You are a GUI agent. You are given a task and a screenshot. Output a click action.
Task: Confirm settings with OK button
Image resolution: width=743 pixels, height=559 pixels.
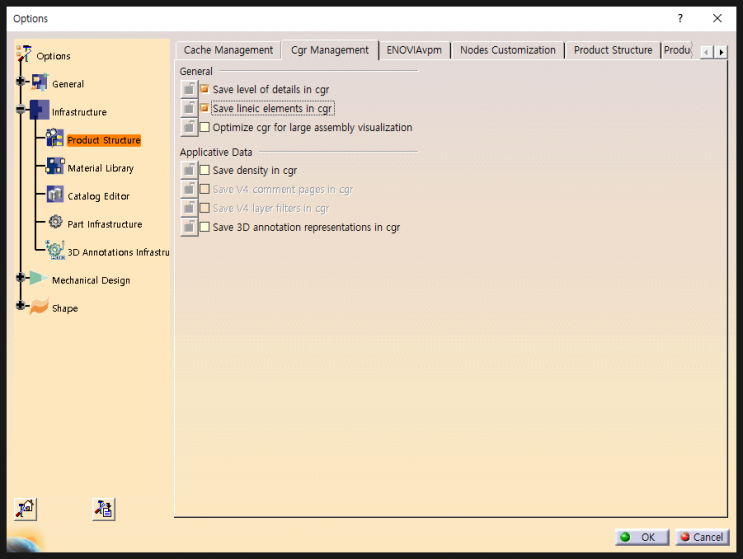tap(642, 537)
